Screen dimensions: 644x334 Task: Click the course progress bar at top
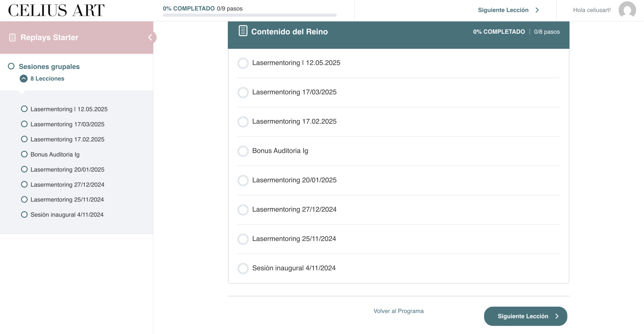click(250, 15)
